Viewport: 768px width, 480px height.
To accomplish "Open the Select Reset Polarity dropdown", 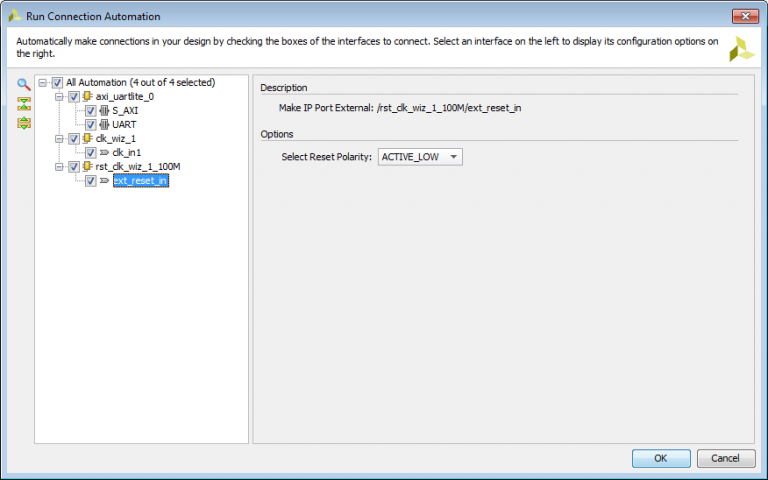I will [x=420, y=157].
